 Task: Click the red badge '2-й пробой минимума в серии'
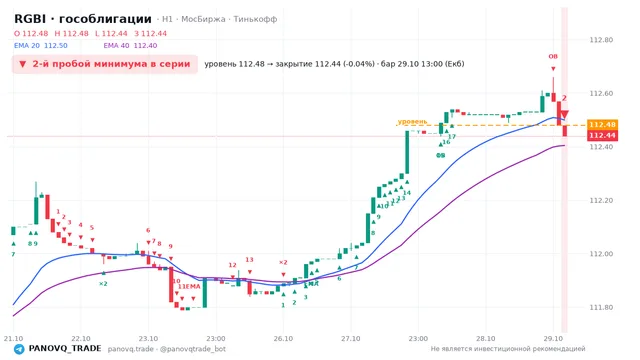(105, 64)
